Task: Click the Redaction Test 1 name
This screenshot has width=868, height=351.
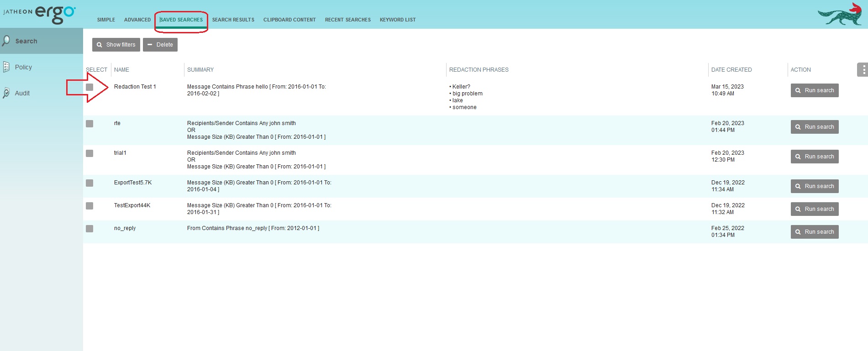Action: coord(135,87)
